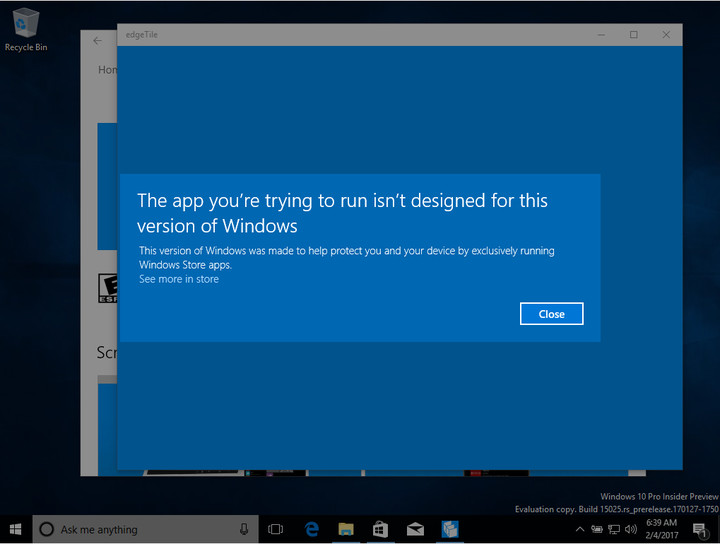
Task: Open the Windows Store taskbar icon
Action: (x=380, y=529)
